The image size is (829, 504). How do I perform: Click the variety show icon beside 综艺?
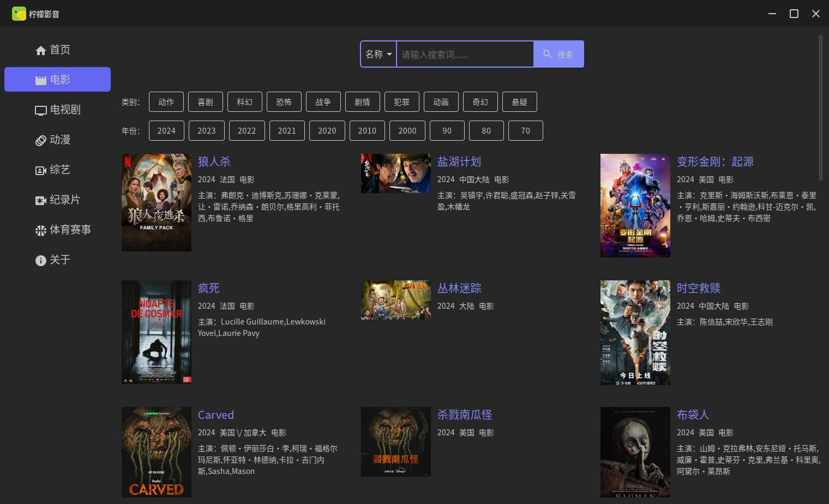click(41, 171)
